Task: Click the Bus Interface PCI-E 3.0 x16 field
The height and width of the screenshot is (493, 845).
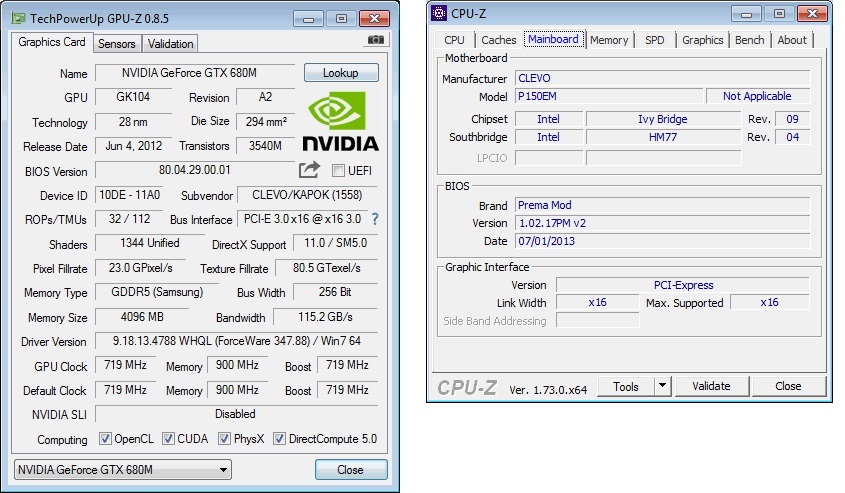Action: point(302,219)
